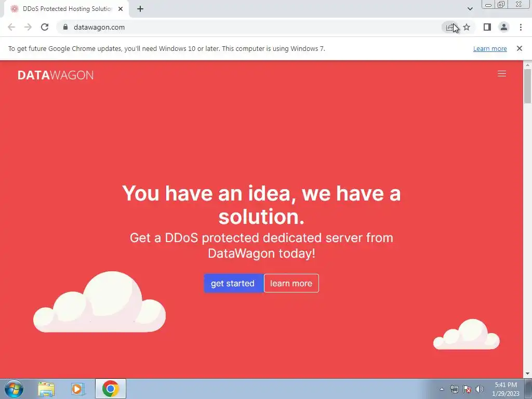Open the network status tray icon
Viewport: 532px width, 399px height.
454,389
